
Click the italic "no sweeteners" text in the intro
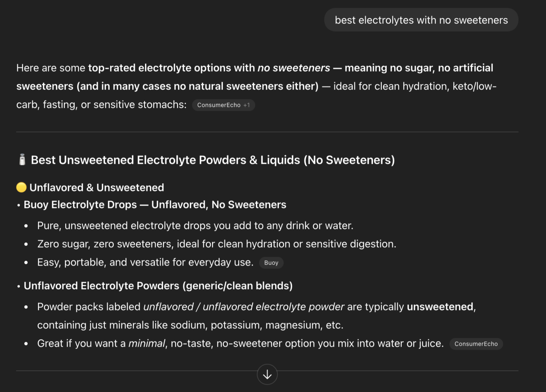(294, 68)
